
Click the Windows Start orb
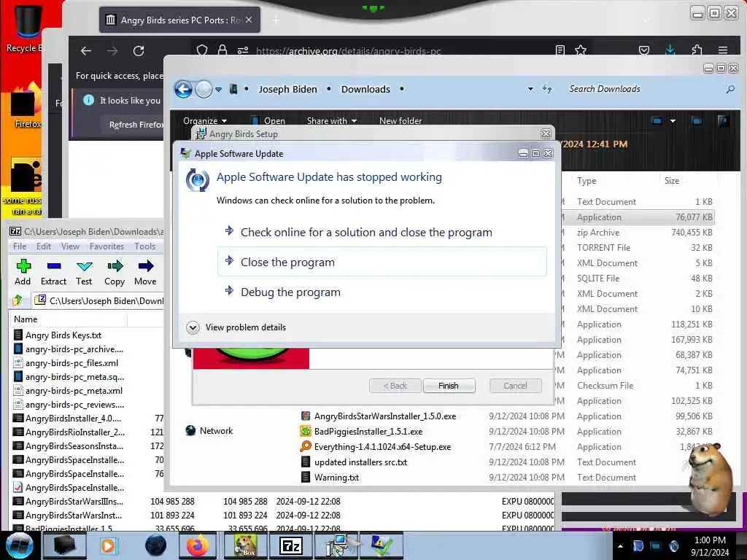coord(20,545)
